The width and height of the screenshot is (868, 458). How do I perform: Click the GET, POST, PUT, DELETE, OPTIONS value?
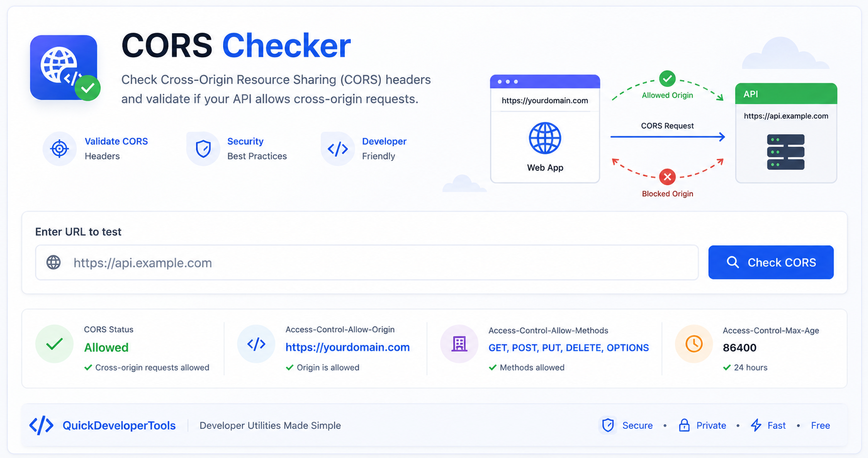[568, 348]
